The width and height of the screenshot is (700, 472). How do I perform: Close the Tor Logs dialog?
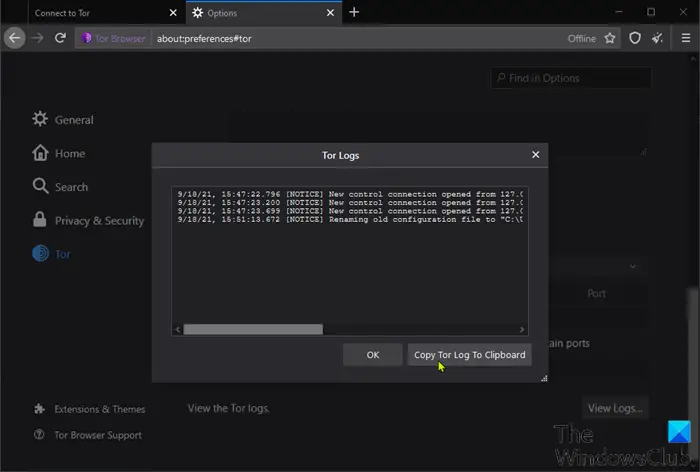[536, 155]
